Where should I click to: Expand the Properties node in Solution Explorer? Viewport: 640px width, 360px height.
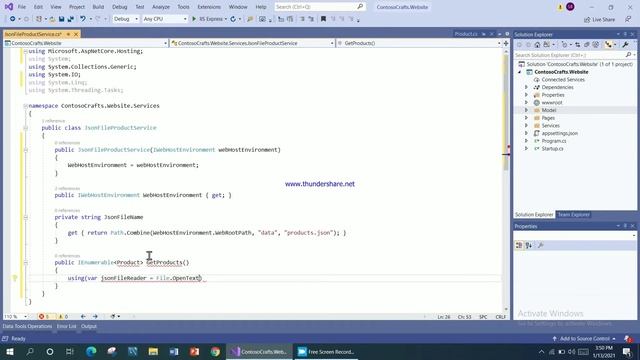(x=526, y=95)
